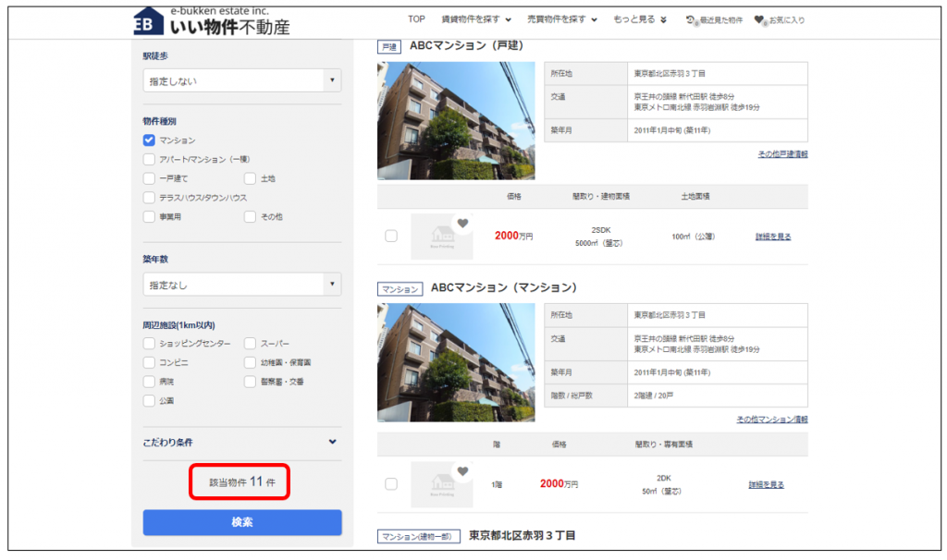Click ABCマンション（戸建）building photo

456,120
